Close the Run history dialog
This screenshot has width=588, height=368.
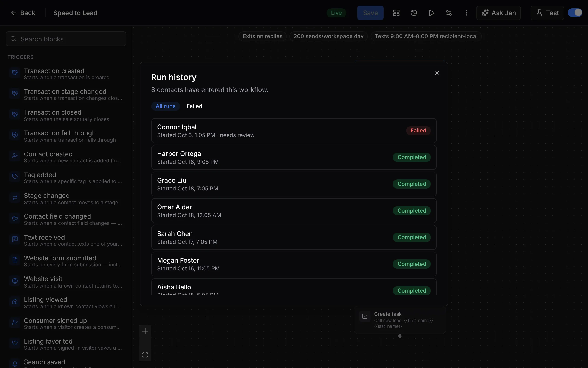click(437, 73)
